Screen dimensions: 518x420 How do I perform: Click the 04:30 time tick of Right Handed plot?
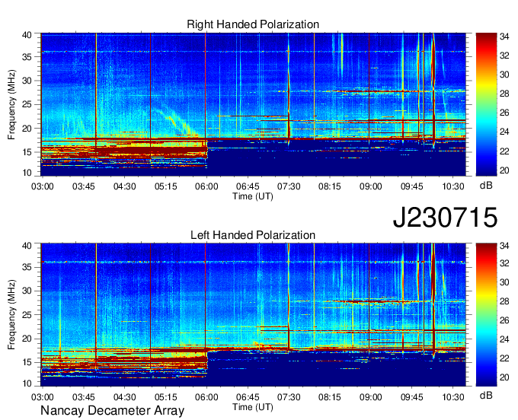[124, 186]
